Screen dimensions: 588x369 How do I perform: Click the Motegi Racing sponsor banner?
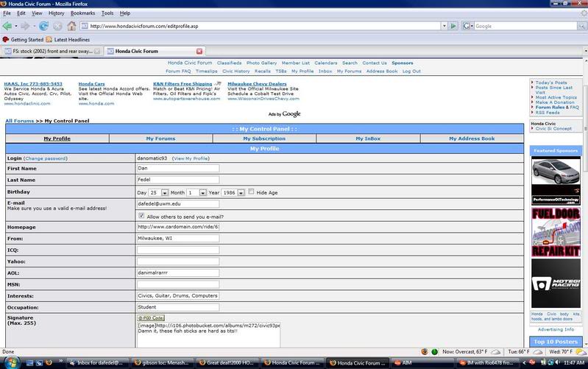(x=556, y=284)
